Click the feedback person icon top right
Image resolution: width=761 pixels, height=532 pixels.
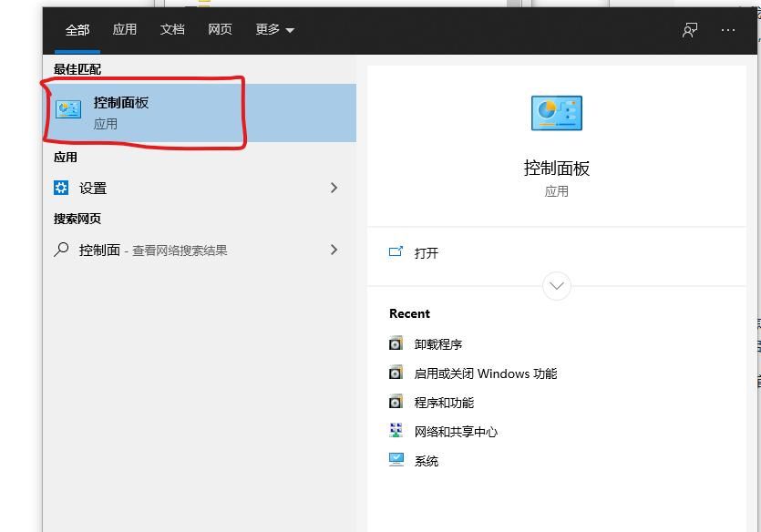(689, 29)
